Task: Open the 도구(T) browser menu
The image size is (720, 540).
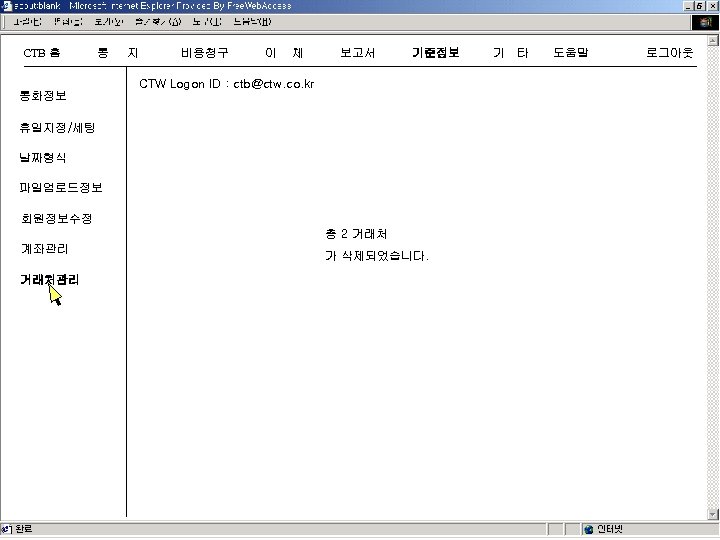Action: (207, 22)
